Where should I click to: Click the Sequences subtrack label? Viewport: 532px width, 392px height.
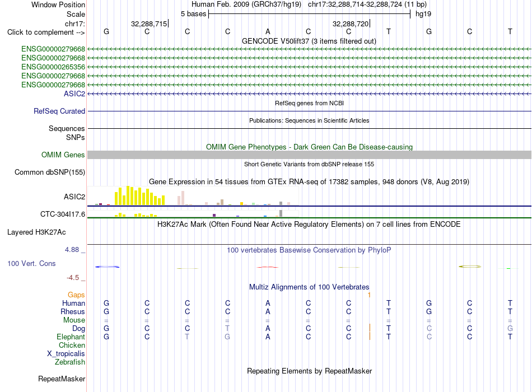coord(67,128)
